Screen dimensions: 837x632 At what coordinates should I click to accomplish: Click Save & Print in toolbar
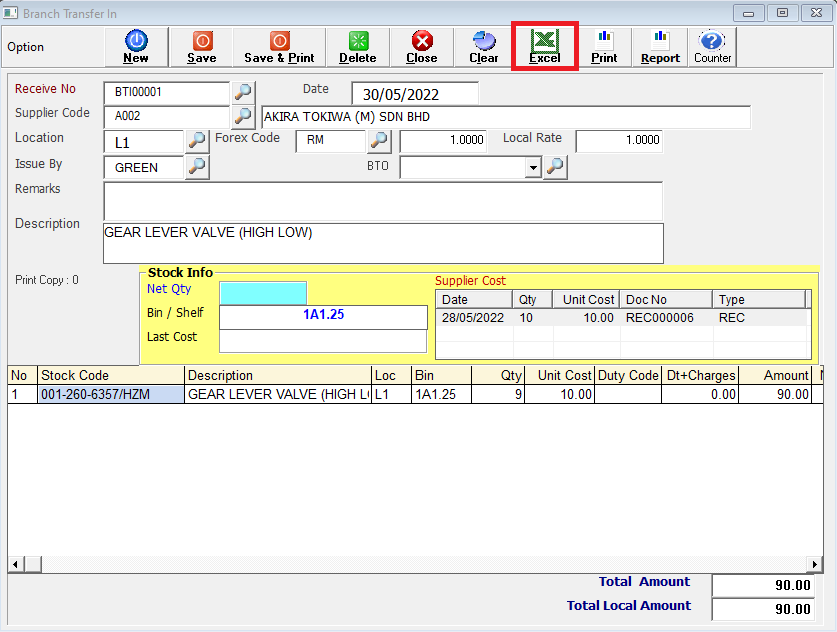pyautogui.click(x=279, y=47)
